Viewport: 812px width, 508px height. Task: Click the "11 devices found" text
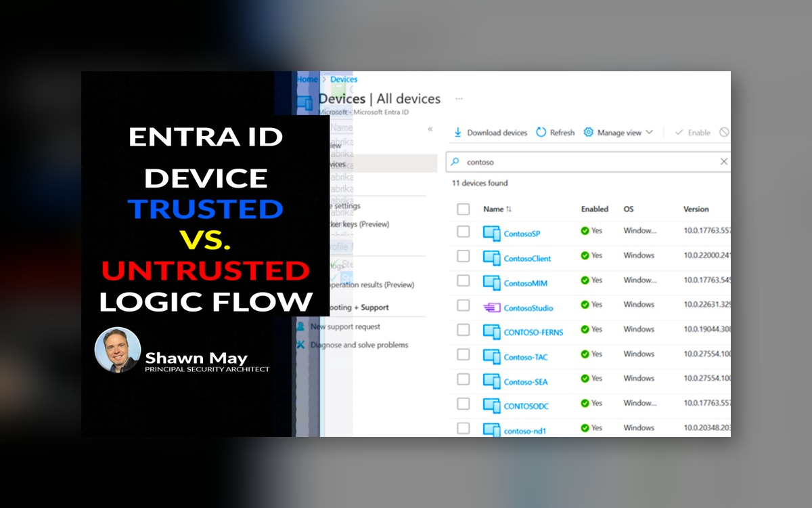[x=480, y=183]
